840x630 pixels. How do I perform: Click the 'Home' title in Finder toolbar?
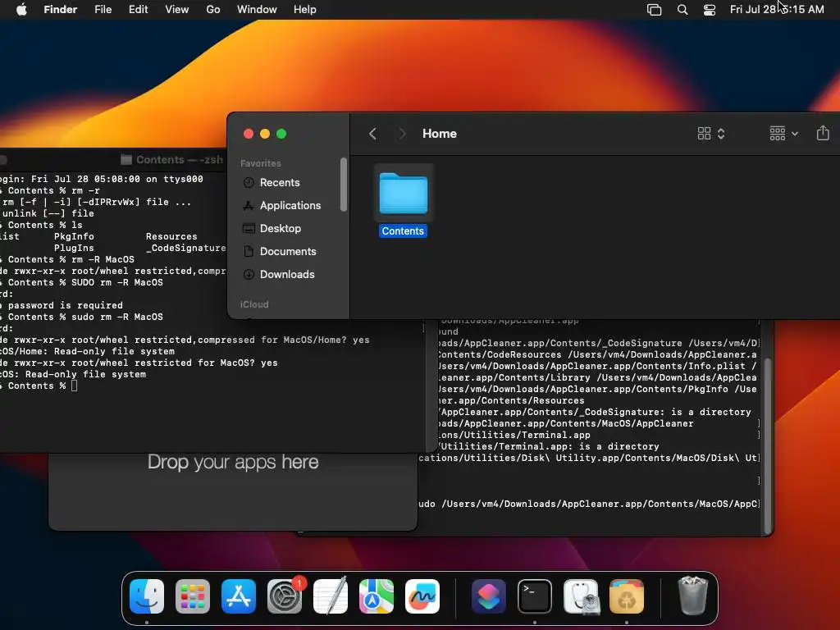[x=440, y=134]
